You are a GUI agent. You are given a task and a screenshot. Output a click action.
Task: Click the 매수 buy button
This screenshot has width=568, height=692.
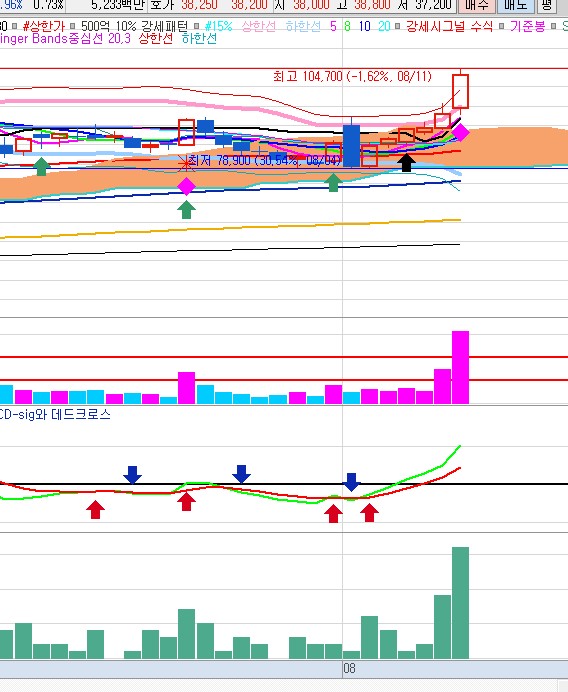[477, 5]
